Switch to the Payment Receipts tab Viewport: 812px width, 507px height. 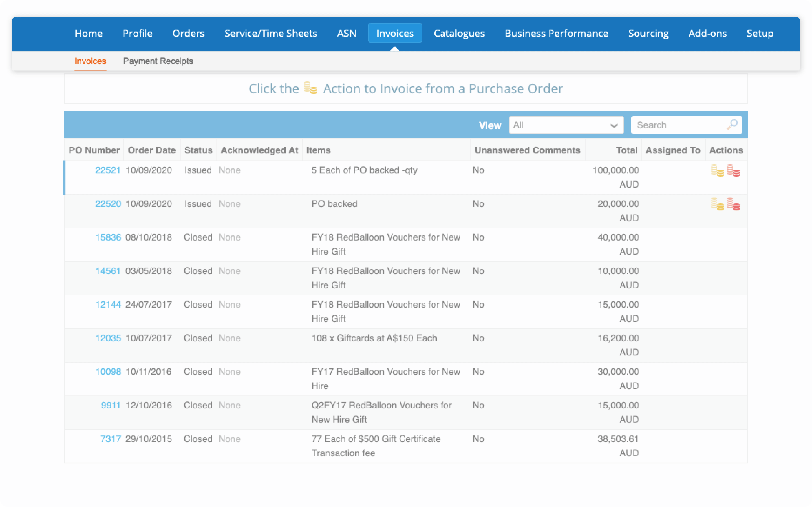pos(158,61)
